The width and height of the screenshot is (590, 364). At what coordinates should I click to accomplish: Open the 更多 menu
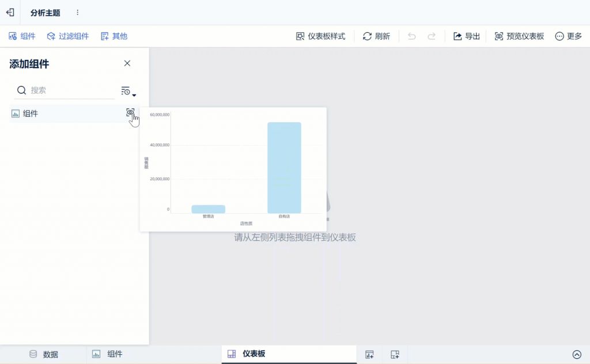(x=569, y=36)
